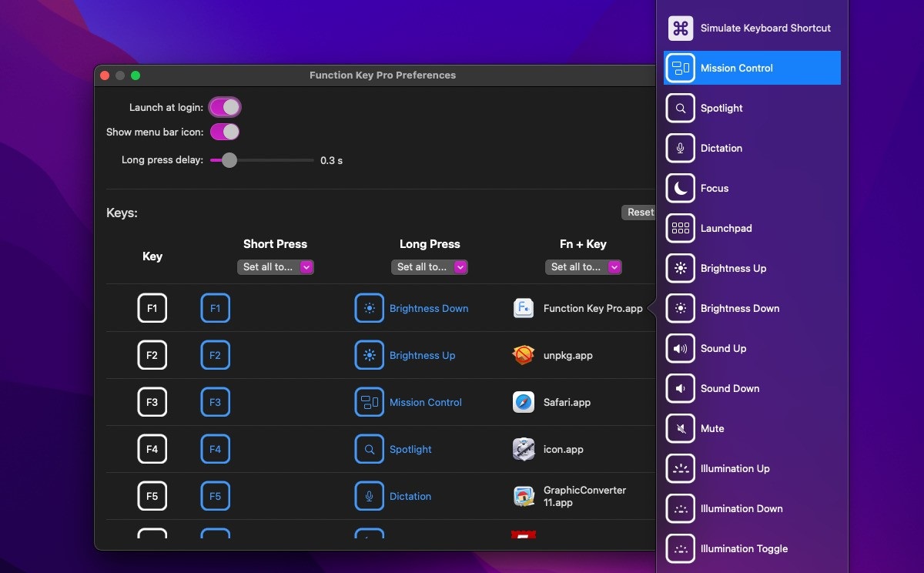Change F4 long press action Spotlight
This screenshot has height=573, width=924.
(x=393, y=449)
